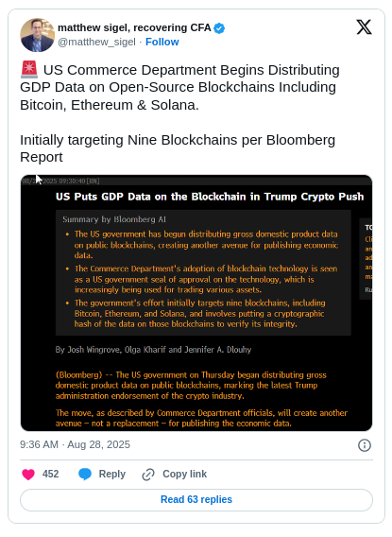
Task: Click the blue reply speech bubble icon
Action: point(85,474)
